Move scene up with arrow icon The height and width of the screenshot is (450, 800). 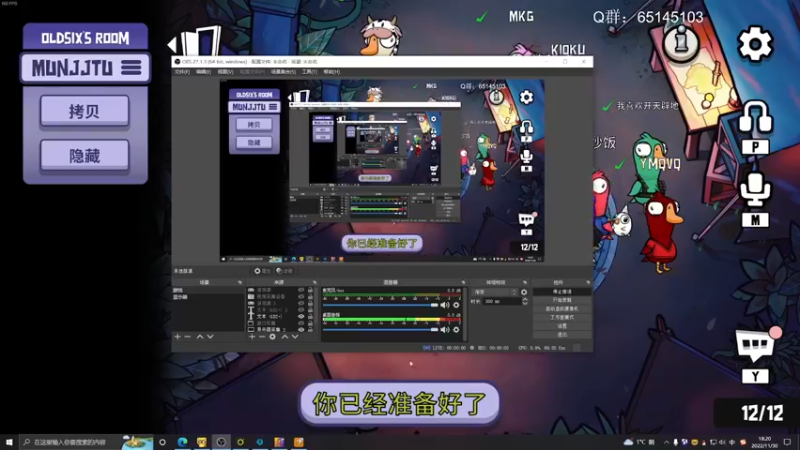[200, 337]
